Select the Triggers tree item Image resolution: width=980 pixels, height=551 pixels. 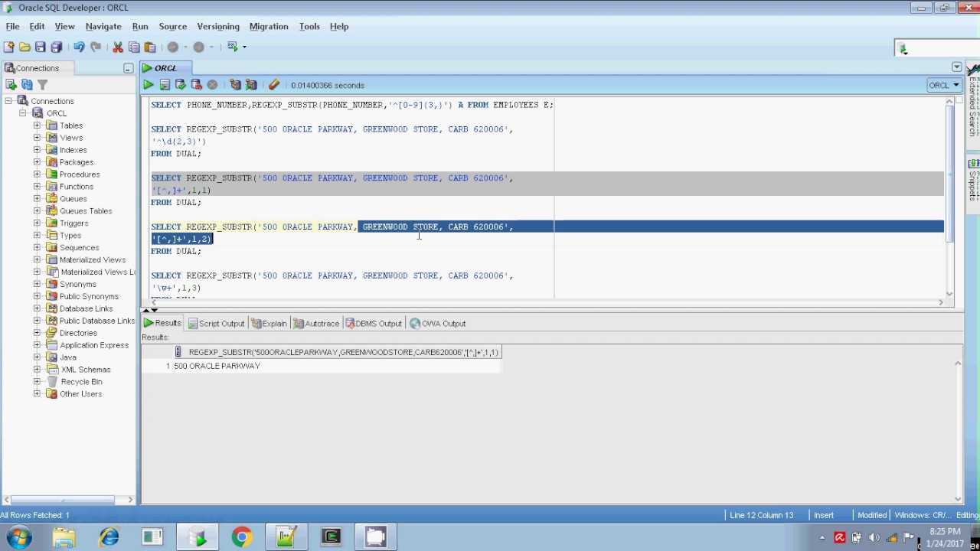74,223
